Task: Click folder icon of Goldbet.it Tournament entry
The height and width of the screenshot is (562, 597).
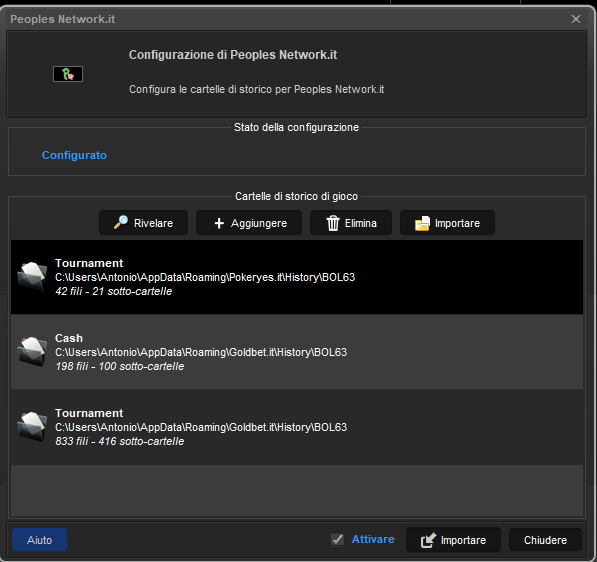Action: [x=32, y=426]
